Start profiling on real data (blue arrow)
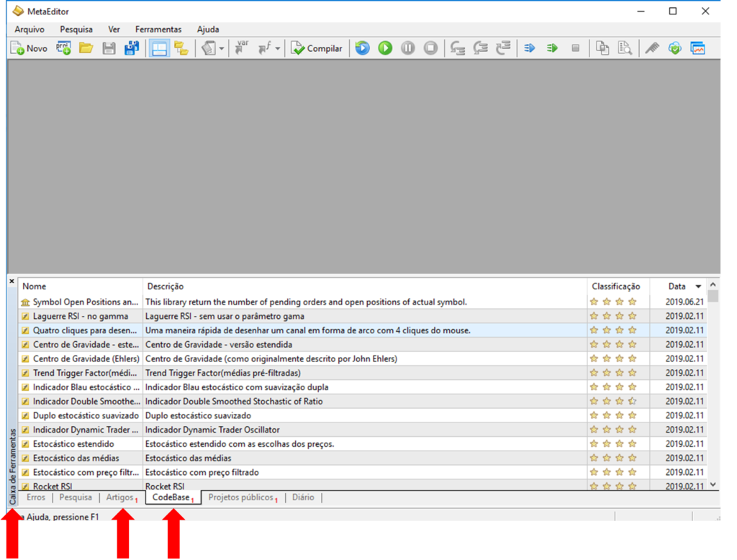Screen dimensions: 737x560 pyautogui.click(x=530, y=48)
